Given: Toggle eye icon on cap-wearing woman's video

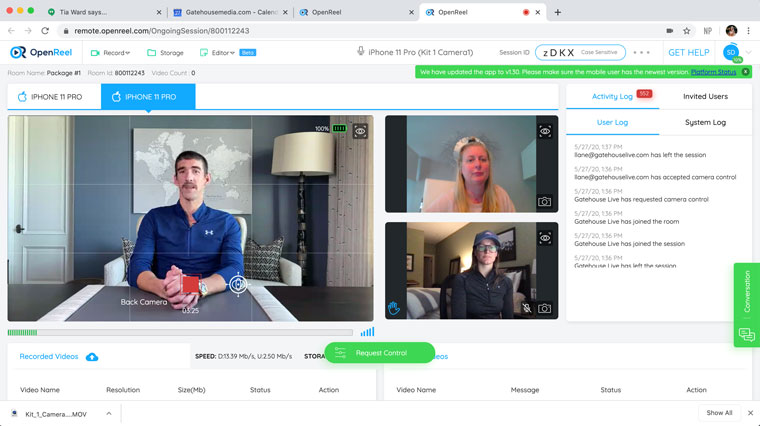Looking at the screenshot, I should point(545,238).
